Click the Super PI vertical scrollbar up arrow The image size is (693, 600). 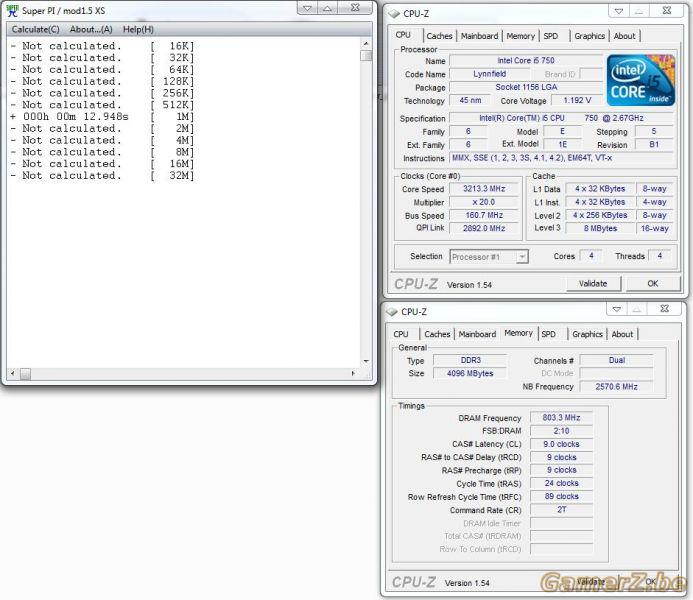[x=366, y=44]
